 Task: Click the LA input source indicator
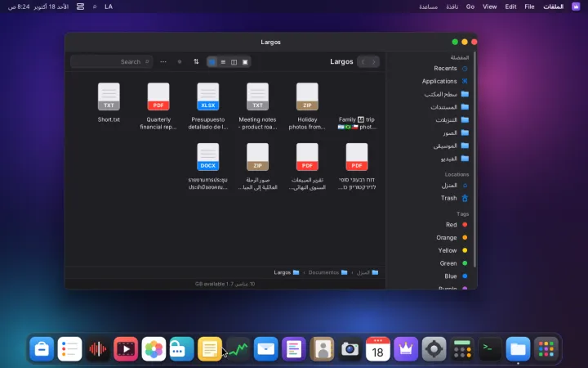point(109,7)
